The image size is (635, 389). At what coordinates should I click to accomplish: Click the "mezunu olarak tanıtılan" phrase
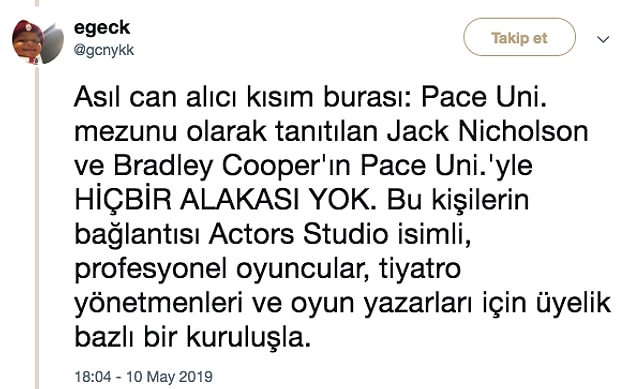click(226, 132)
